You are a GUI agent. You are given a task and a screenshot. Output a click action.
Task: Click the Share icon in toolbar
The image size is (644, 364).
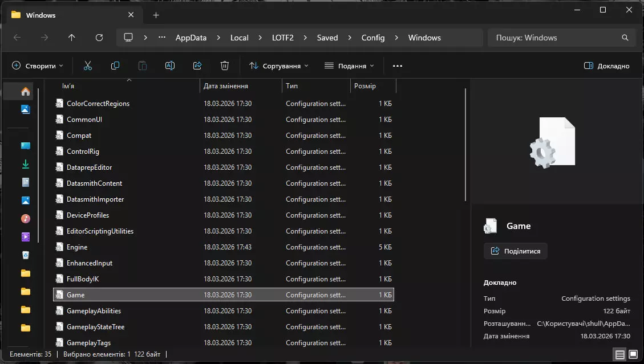pos(197,66)
